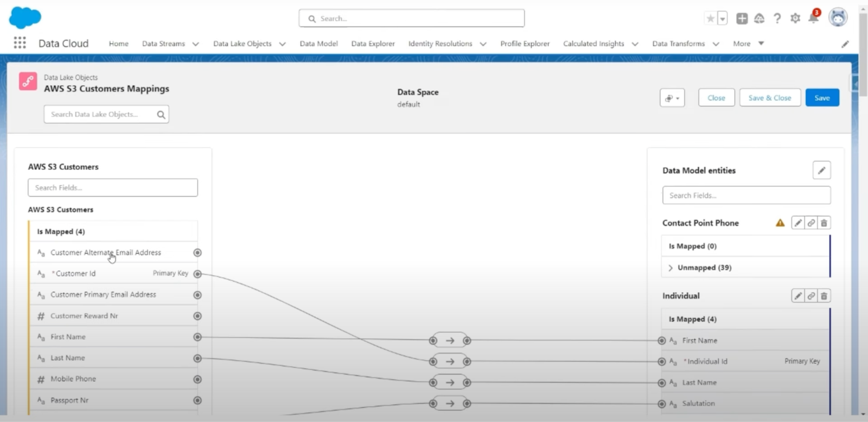Open the Data Model tab
Viewport: 868px width, 422px height.
click(x=318, y=43)
